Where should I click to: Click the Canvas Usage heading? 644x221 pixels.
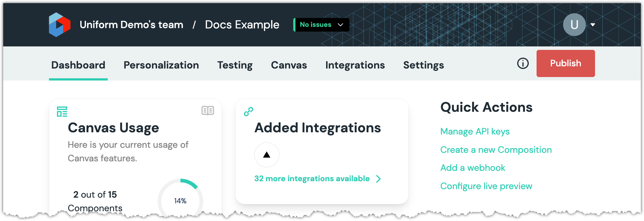coord(113,128)
